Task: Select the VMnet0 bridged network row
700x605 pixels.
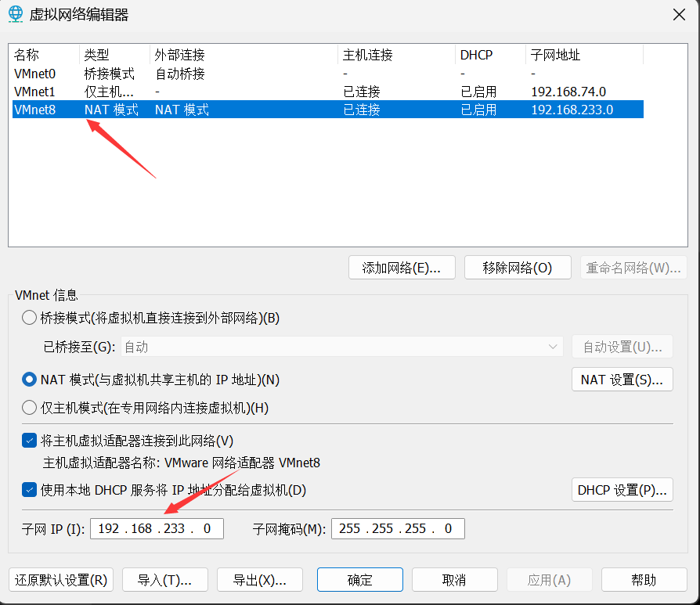Action: (x=35, y=74)
